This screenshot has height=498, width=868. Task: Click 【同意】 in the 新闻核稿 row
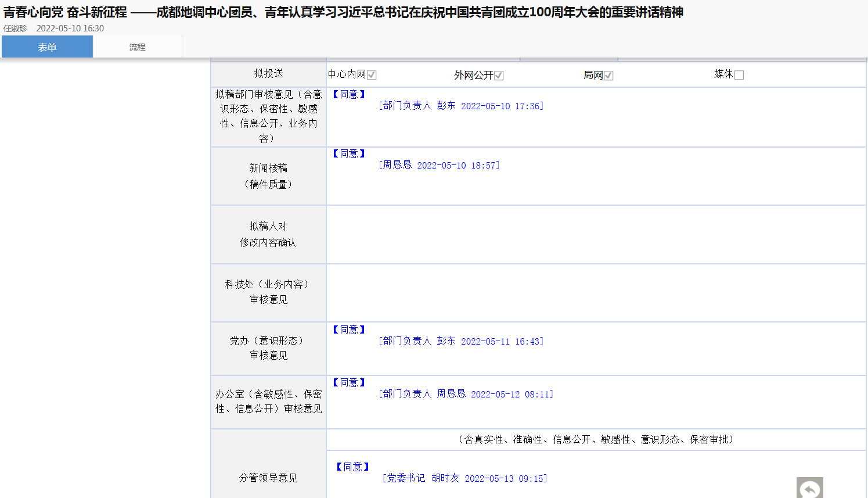coord(349,153)
